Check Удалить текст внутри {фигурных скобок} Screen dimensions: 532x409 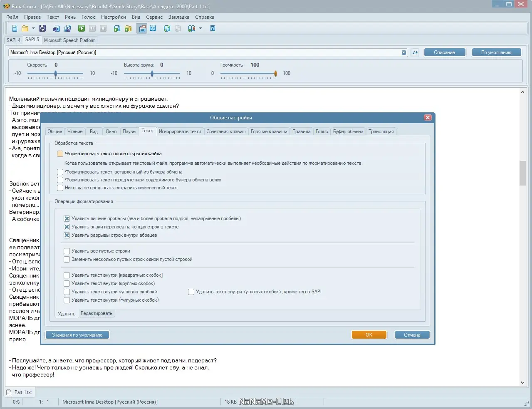(x=67, y=300)
